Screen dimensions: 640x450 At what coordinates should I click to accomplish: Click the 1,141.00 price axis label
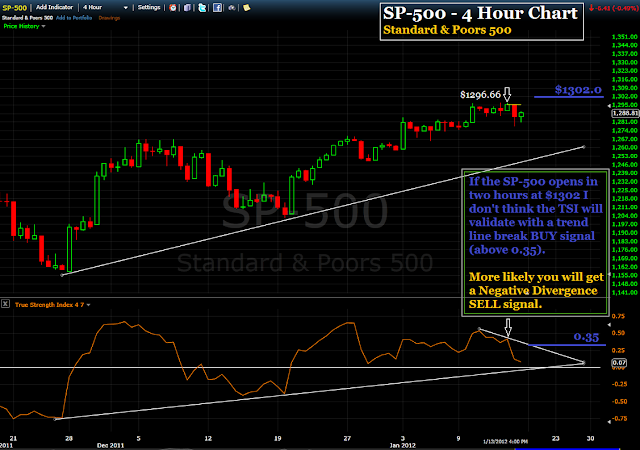[624, 292]
